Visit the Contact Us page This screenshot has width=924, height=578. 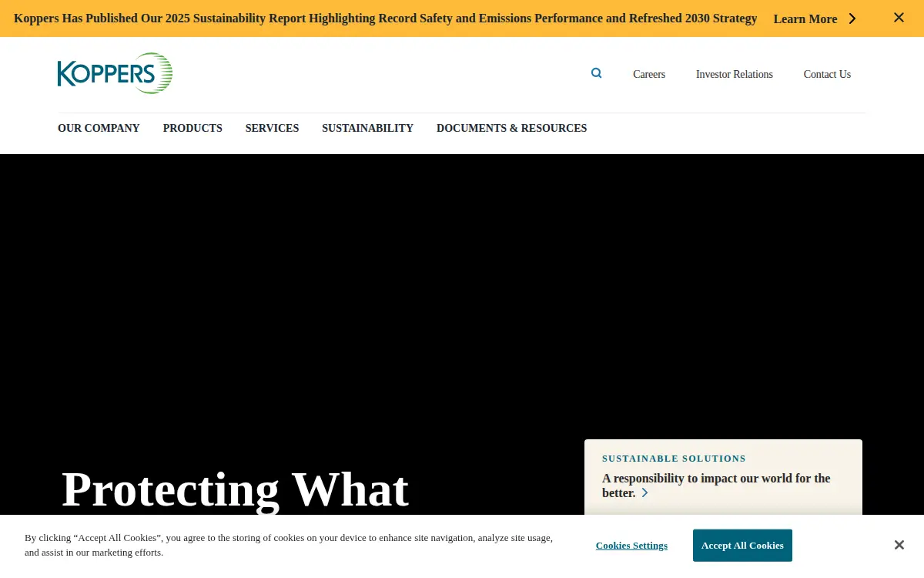[827, 74]
